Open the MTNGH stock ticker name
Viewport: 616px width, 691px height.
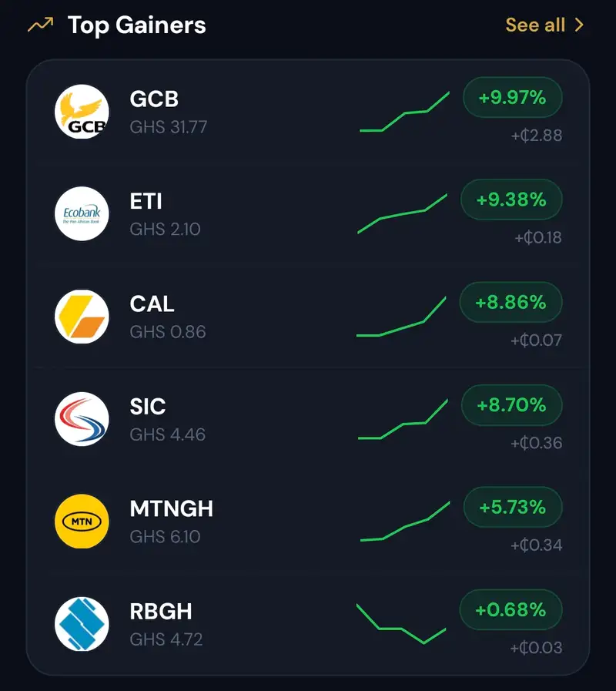tap(172, 508)
